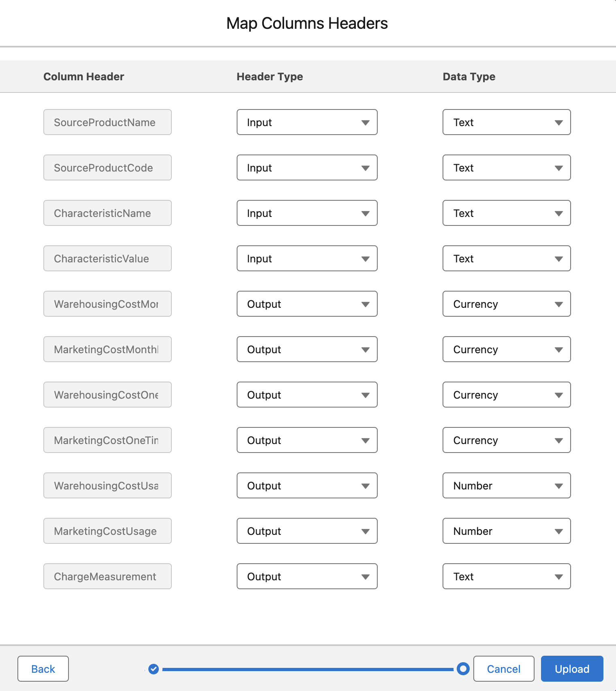Click the WarehousingCostUsa column header field
This screenshot has width=616, height=691.
[107, 485]
